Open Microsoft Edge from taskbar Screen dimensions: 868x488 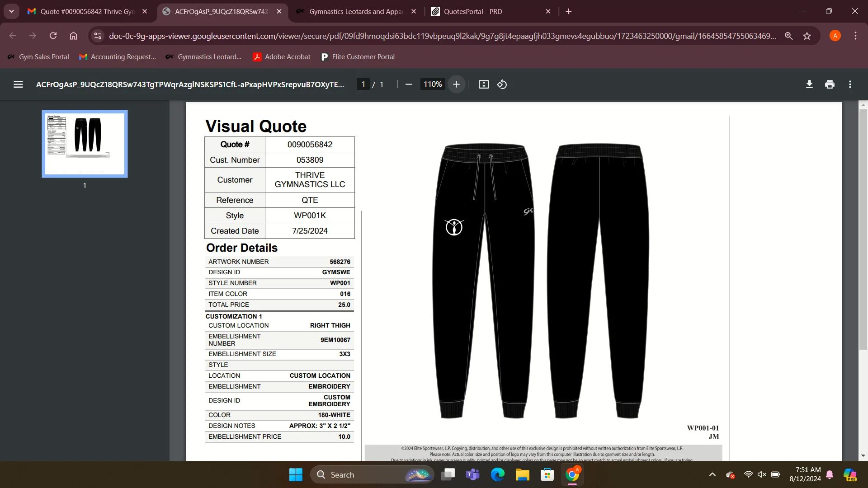[497, 474]
